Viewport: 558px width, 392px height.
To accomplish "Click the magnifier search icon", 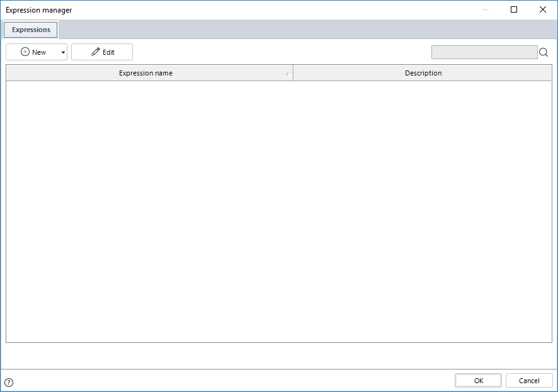I will pyautogui.click(x=544, y=52).
